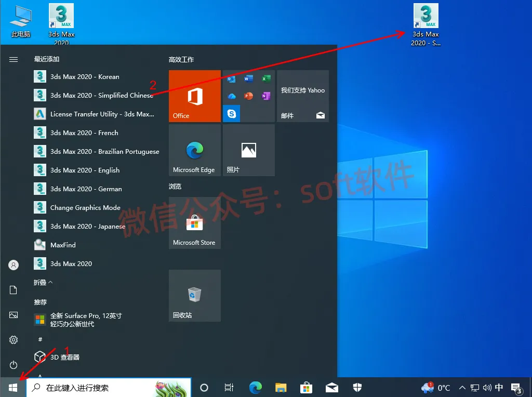Launch 3ds Max 2020 - German

pos(97,189)
